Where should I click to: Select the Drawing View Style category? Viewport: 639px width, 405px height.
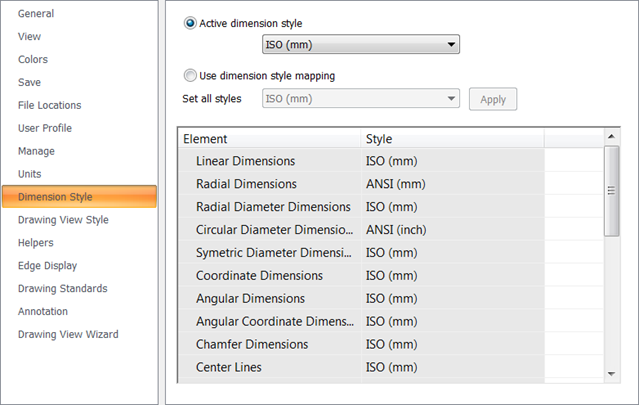63,220
